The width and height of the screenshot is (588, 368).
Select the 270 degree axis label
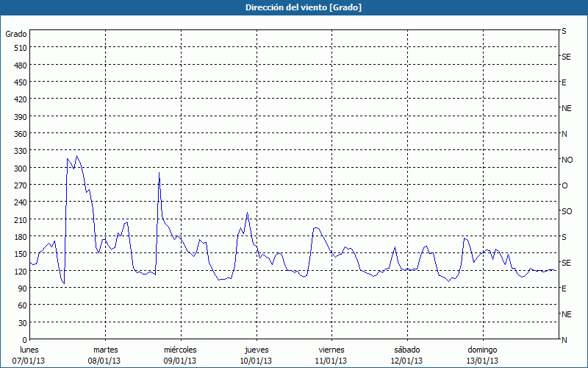19,185
